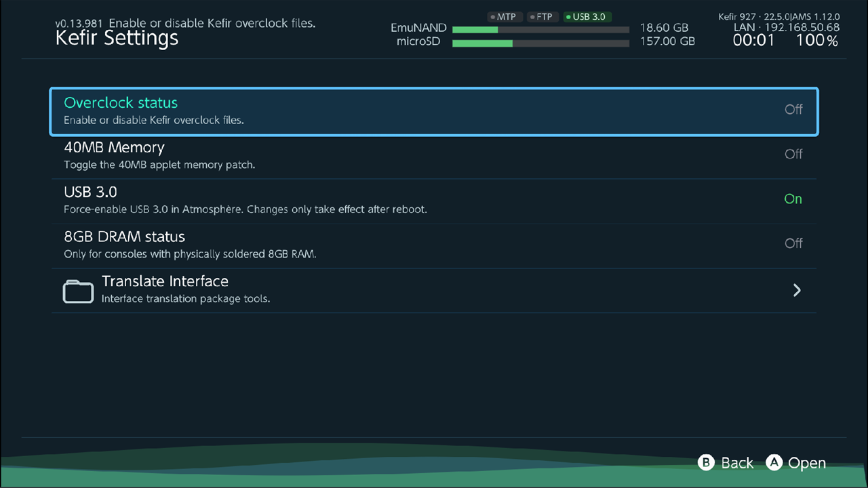Viewport: 868px width, 488px height.
Task: Click 'Toggle the 40MB applet memory patch' description
Action: coord(159,165)
